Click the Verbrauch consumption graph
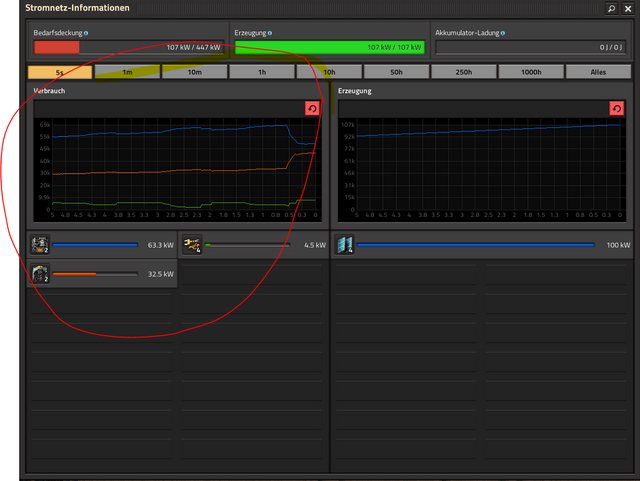The width and height of the screenshot is (640, 481). tap(178, 169)
